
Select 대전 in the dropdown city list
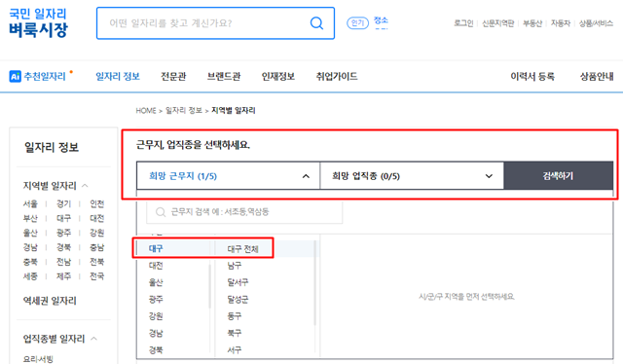pyautogui.click(x=156, y=266)
